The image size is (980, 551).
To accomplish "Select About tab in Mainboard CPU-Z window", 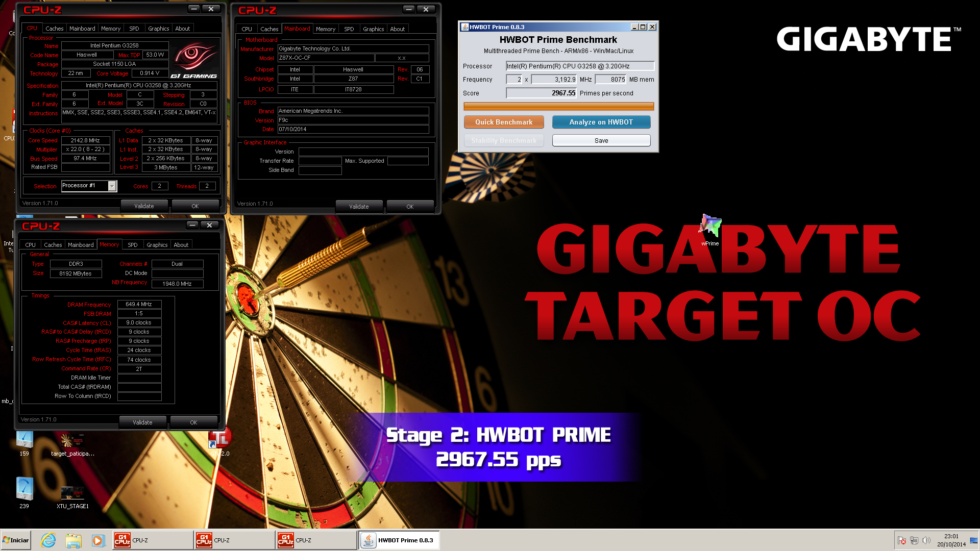I will (398, 29).
